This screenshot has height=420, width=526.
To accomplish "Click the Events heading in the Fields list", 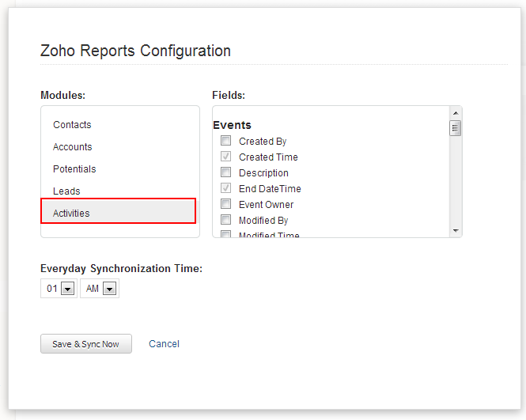I will pos(232,125).
